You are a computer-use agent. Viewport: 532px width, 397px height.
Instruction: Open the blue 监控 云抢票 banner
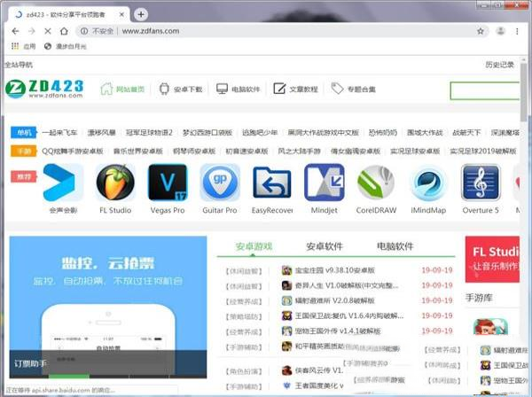tap(108, 307)
